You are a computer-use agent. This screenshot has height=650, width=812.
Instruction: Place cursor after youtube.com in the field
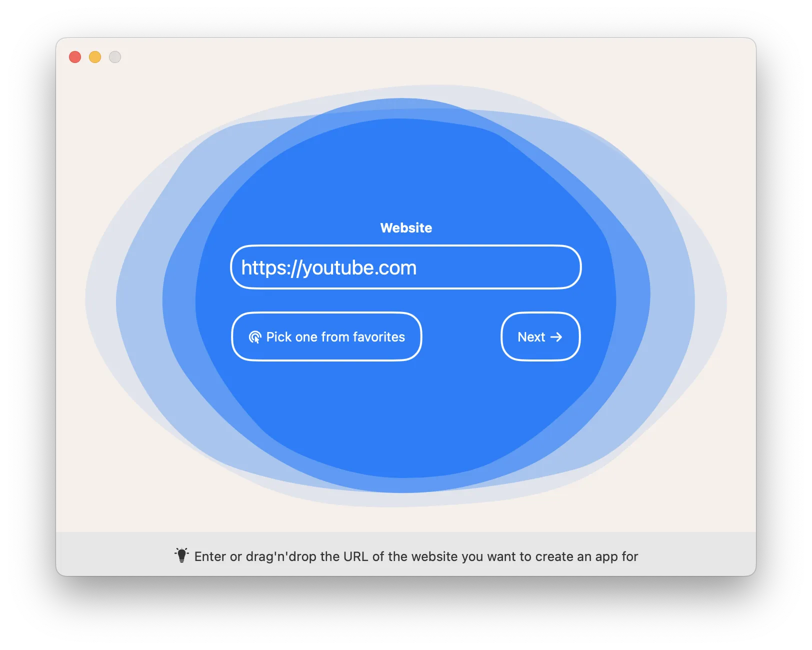point(417,268)
